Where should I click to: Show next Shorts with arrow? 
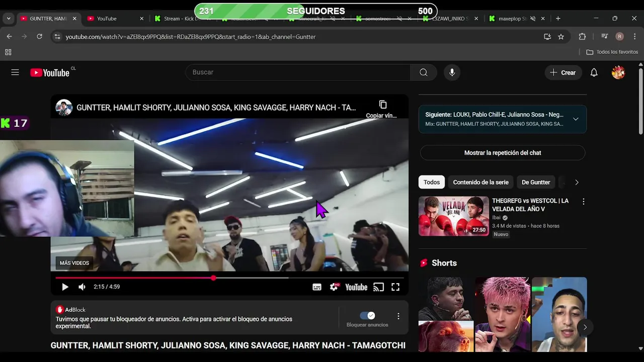(585, 327)
